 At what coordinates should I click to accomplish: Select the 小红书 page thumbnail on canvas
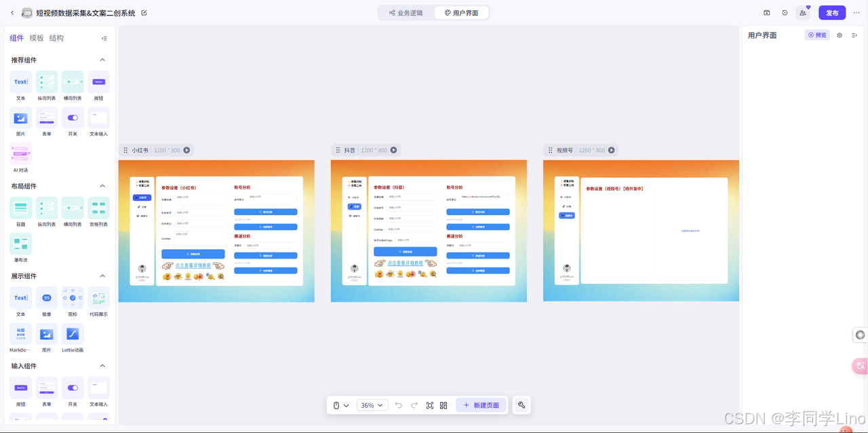(x=216, y=231)
